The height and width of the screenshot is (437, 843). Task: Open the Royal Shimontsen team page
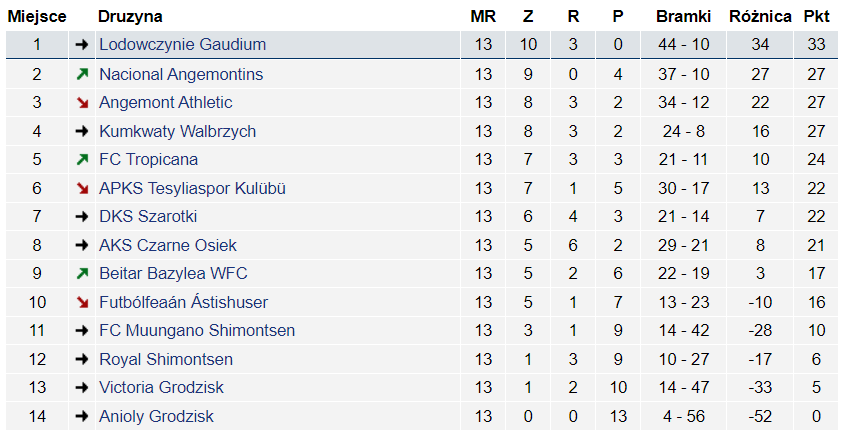pos(166,359)
